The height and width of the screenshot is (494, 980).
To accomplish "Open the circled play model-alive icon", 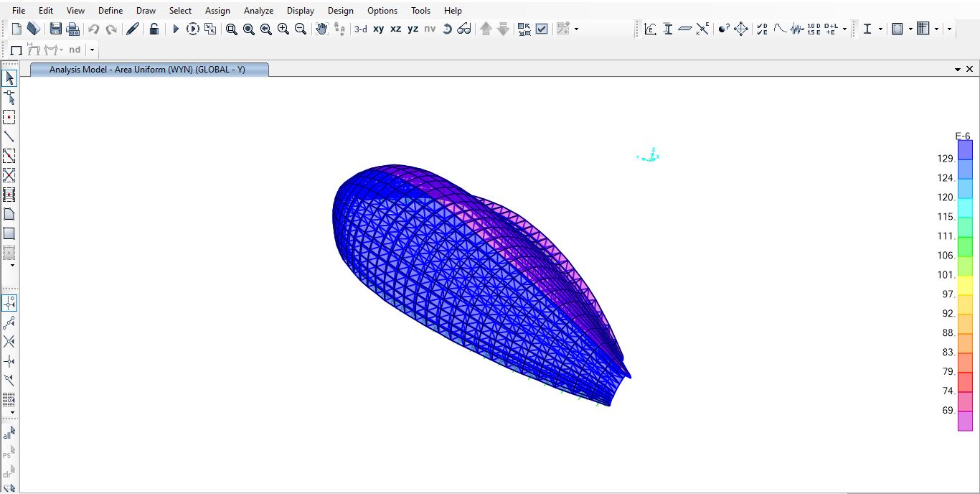I will point(193,29).
